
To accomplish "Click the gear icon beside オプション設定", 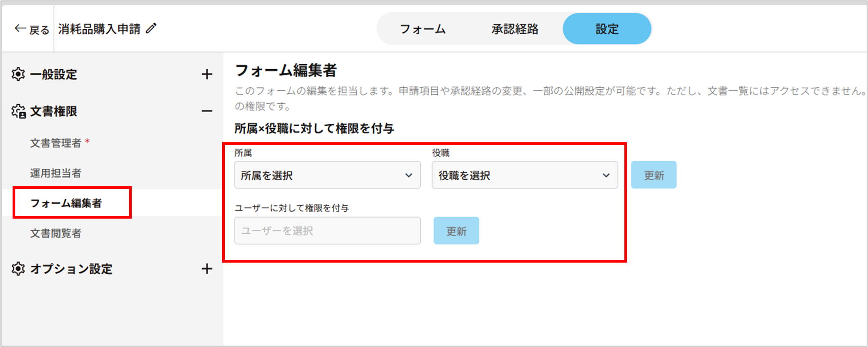I will [x=18, y=269].
